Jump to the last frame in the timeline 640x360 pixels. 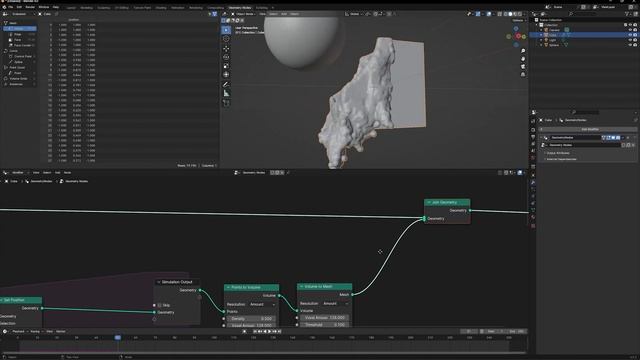click(x=279, y=331)
